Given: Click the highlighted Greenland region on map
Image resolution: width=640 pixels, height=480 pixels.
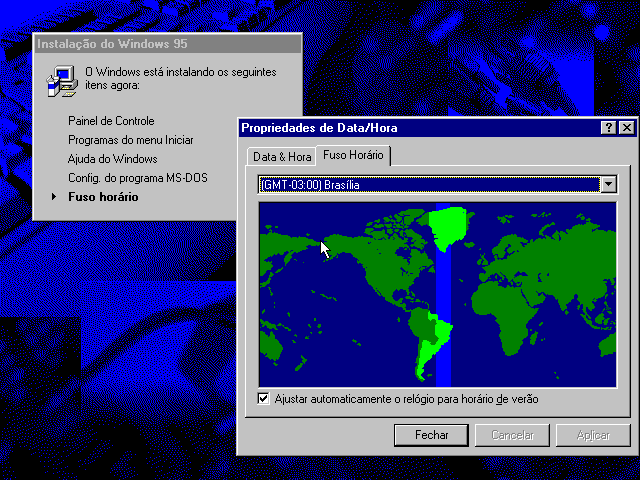Looking at the screenshot, I should 449,227.
